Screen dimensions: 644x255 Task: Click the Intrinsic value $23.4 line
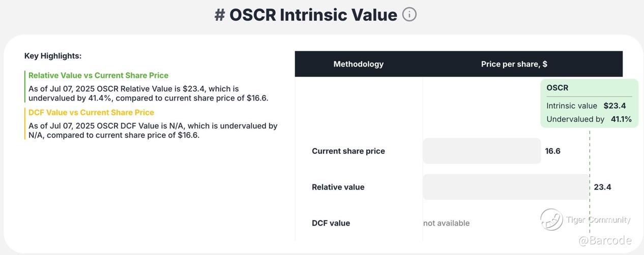pyautogui.click(x=587, y=106)
